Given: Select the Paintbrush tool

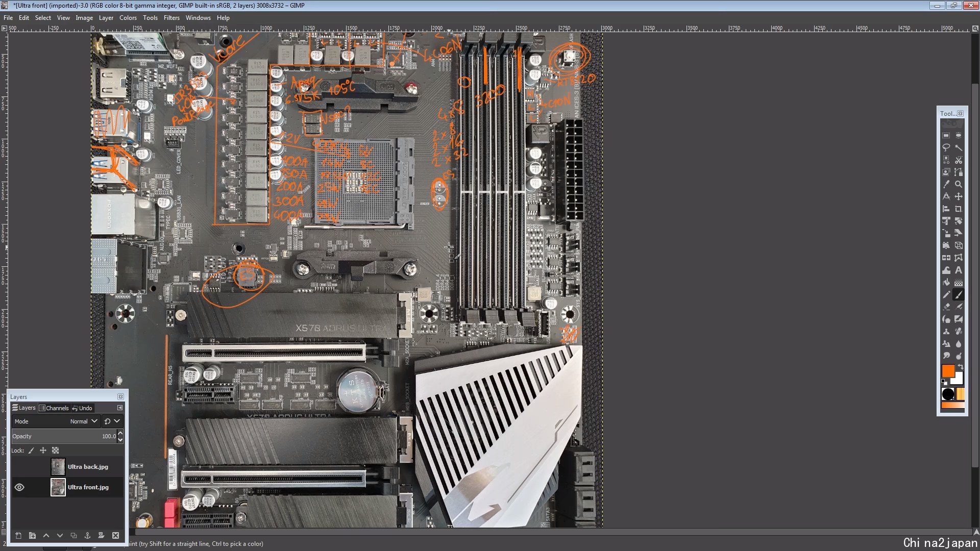Looking at the screenshot, I should (x=958, y=295).
